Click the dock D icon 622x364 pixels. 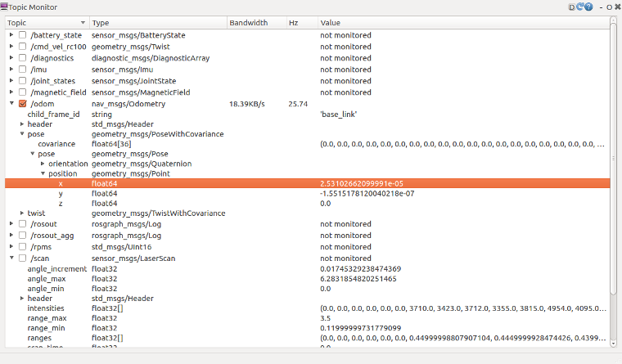point(571,7)
